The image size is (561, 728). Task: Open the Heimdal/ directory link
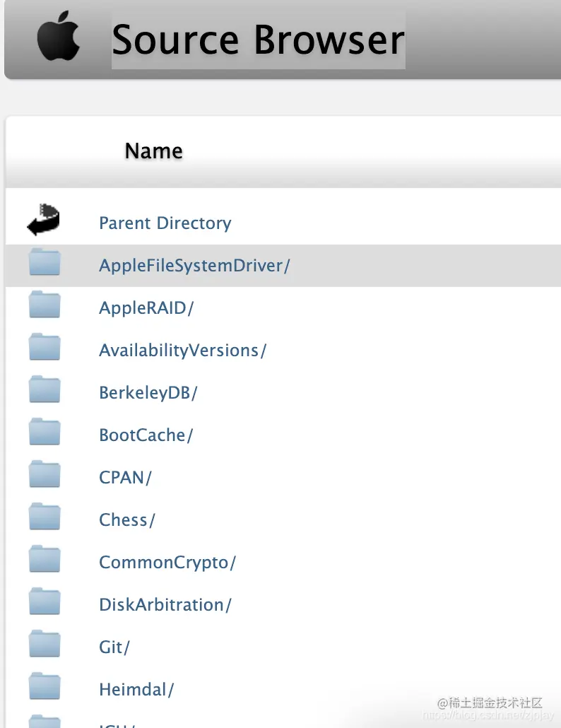pyautogui.click(x=136, y=689)
